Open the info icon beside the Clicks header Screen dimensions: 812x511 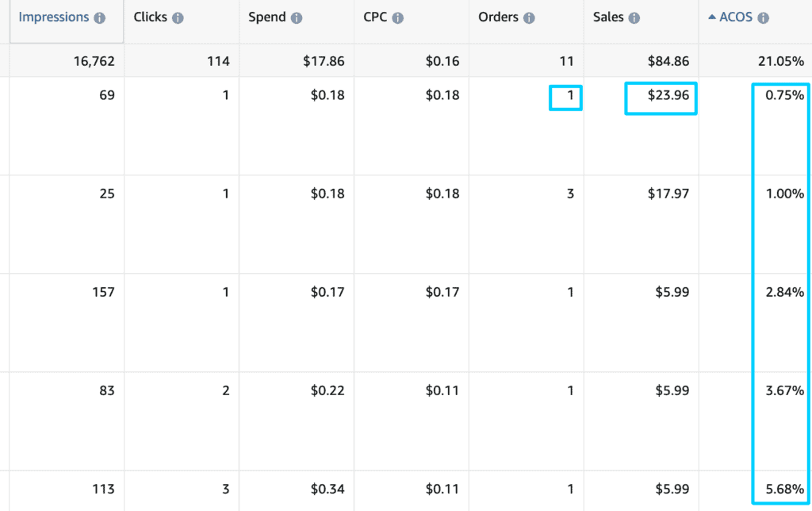pyautogui.click(x=178, y=17)
